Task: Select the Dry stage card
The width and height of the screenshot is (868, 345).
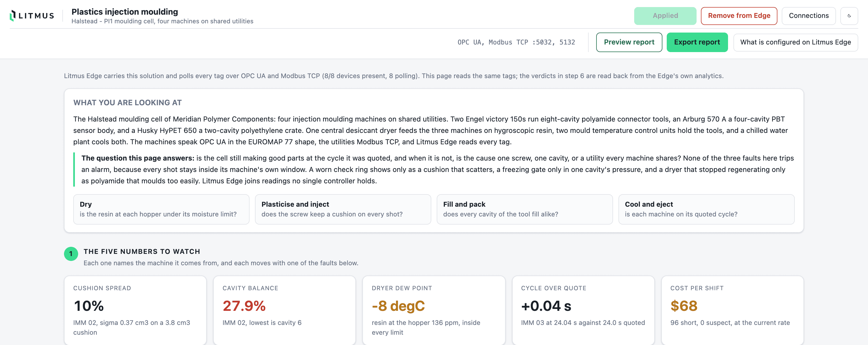Action: (161, 209)
